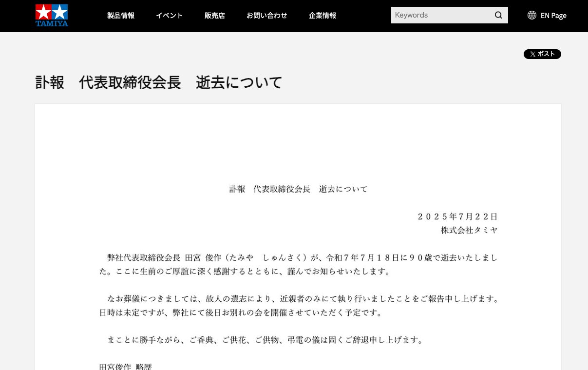Open the イベント menu
The height and width of the screenshot is (370, 588).
(x=170, y=16)
